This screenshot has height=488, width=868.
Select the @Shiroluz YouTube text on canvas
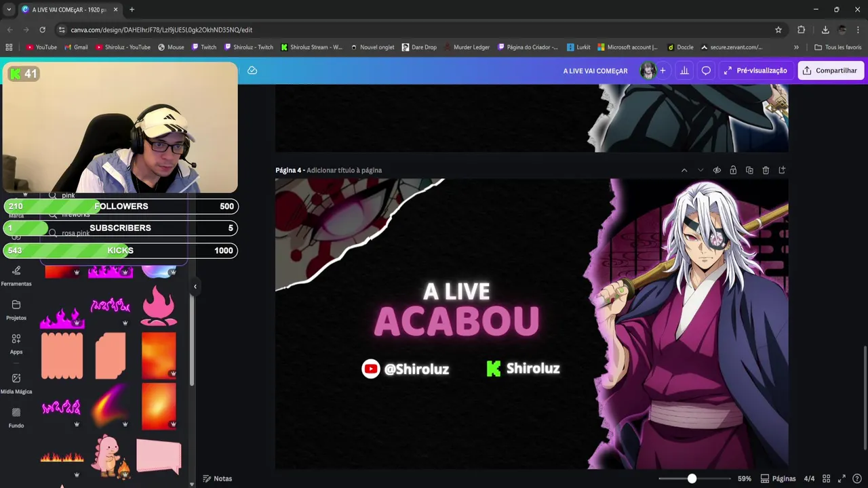point(416,369)
